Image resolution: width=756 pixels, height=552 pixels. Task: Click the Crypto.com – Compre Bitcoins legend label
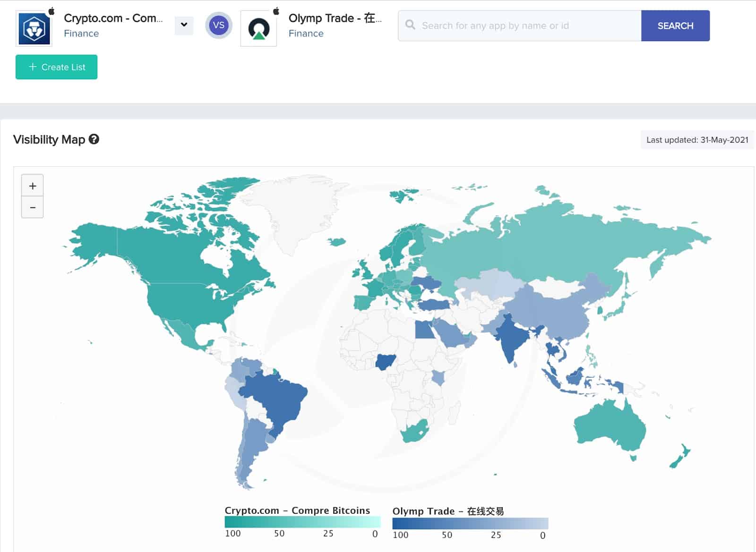point(297,510)
